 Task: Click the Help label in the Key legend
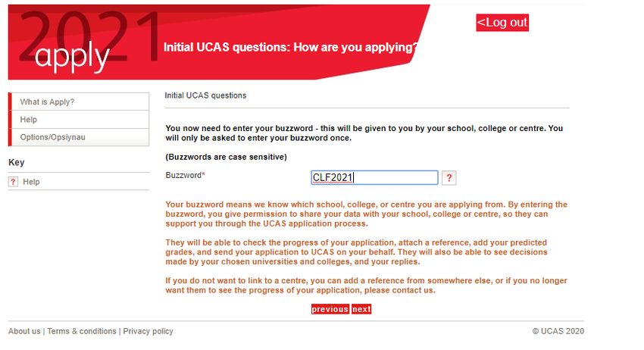click(31, 182)
